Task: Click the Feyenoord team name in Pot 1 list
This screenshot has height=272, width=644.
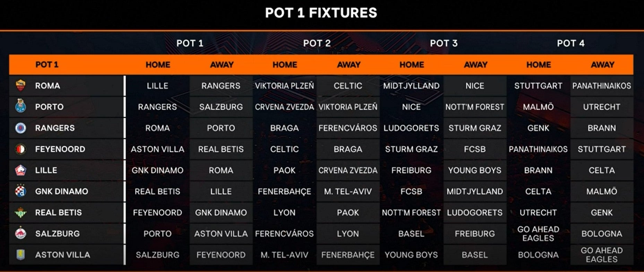Action: (60, 149)
